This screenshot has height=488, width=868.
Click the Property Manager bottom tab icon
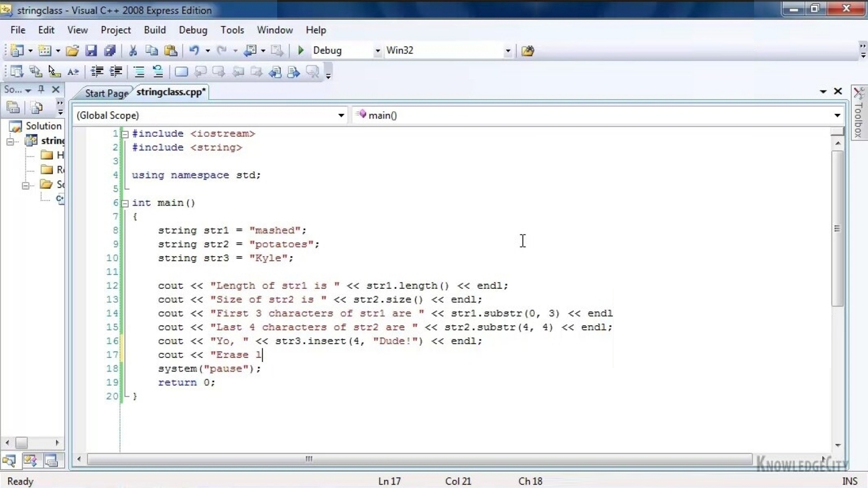[51, 461]
